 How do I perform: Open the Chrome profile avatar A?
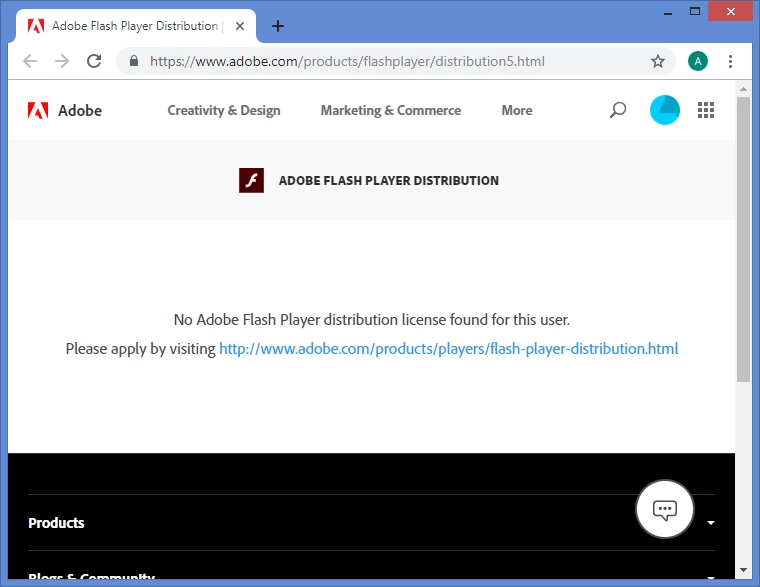[697, 61]
